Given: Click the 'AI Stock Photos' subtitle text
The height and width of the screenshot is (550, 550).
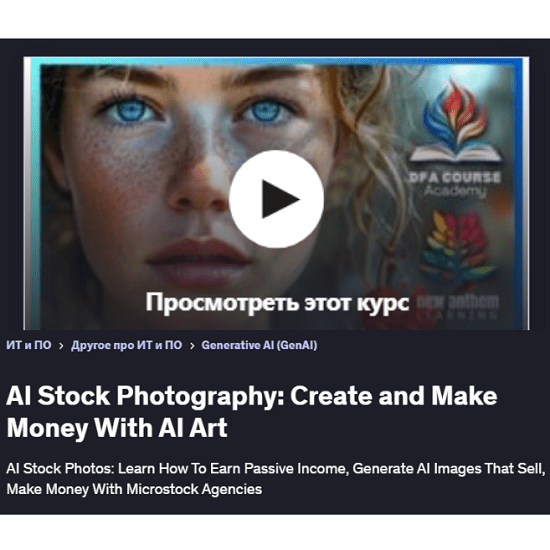Looking at the screenshot, I should [60, 469].
